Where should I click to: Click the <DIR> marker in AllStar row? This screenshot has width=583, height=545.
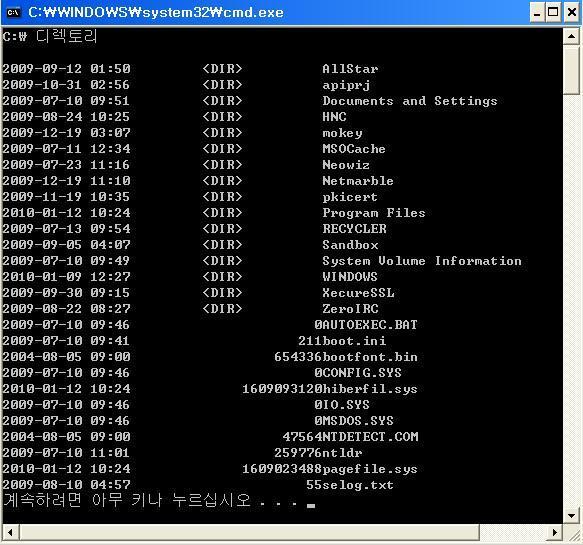222,69
